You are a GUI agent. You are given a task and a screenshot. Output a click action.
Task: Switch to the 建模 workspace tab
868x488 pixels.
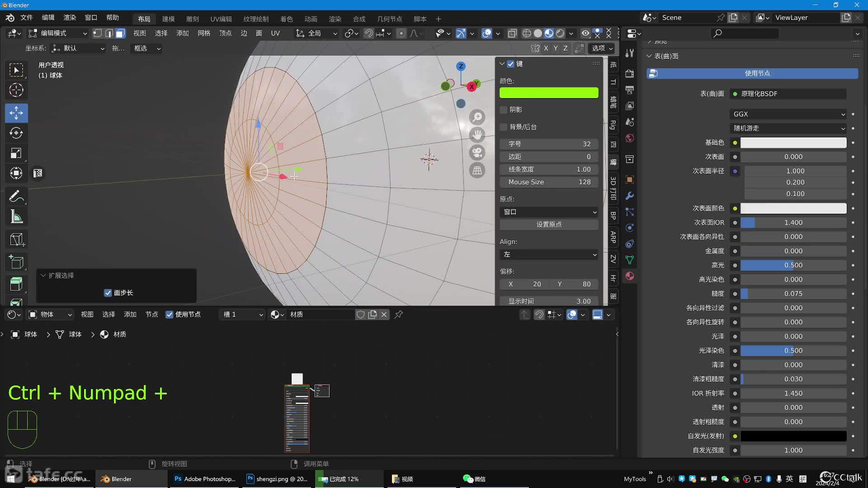pyautogui.click(x=169, y=19)
